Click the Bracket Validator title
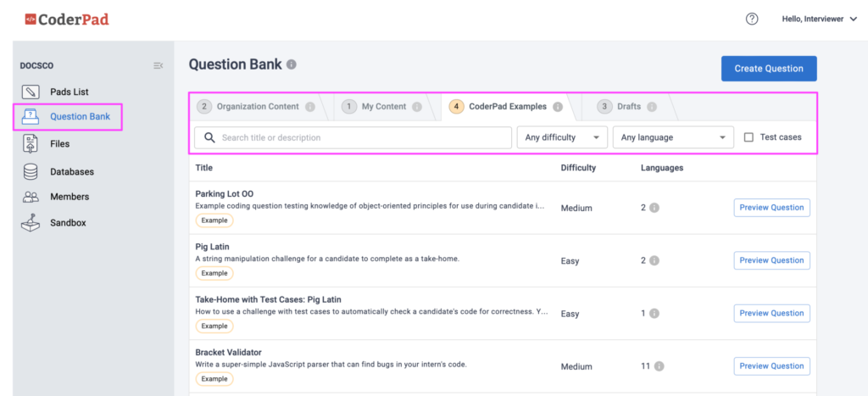The width and height of the screenshot is (868, 396). point(228,352)
